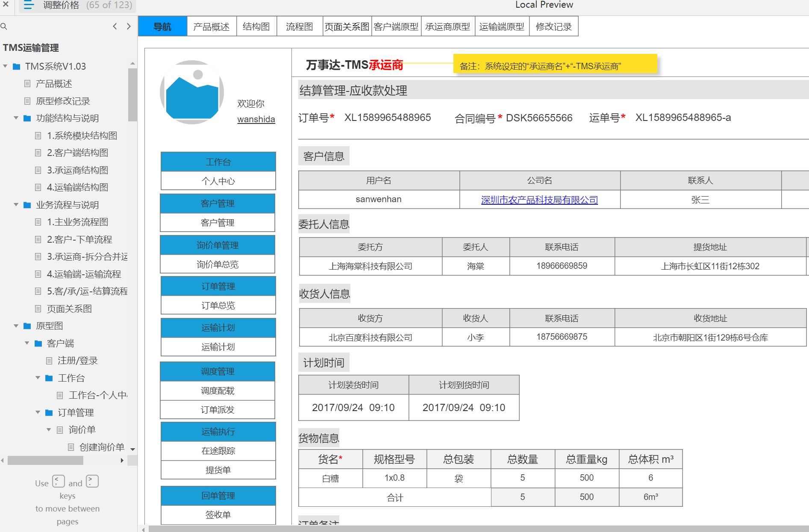Open 订单总览 in the navigation menu
This screenshot has height=532, width=809.
pos(218,306)
